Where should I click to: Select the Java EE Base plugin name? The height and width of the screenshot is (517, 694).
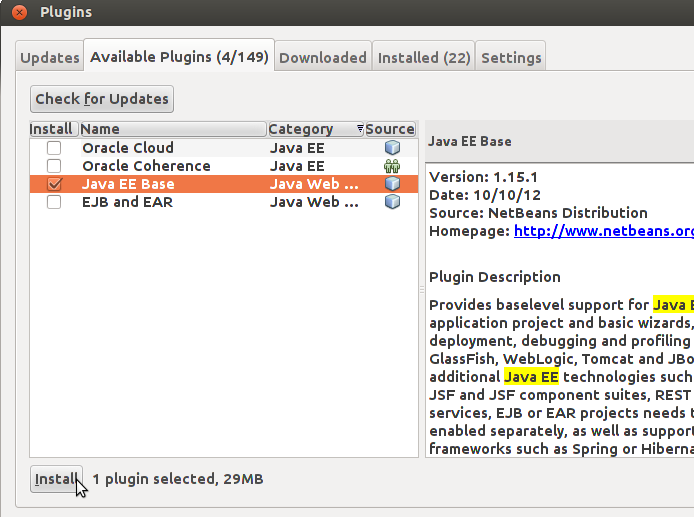pos(128,184)
